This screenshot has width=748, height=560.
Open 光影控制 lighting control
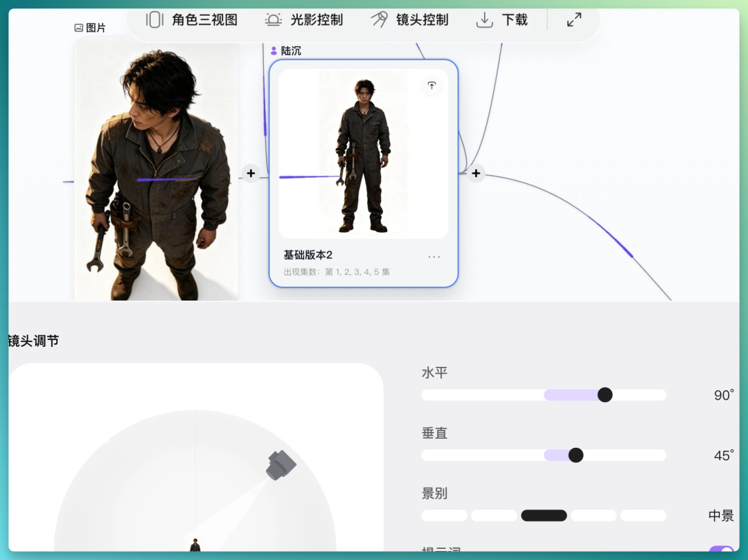304,20
